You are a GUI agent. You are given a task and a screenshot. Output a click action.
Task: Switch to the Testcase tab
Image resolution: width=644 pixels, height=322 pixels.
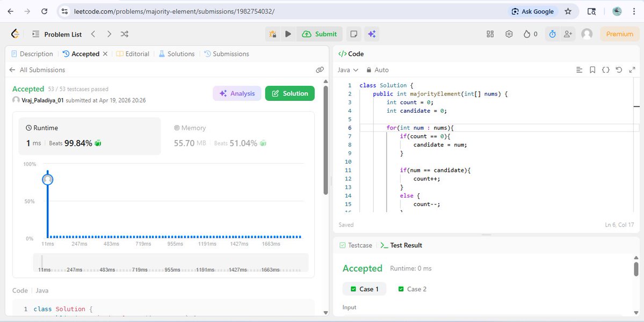[x=356, y=245]
